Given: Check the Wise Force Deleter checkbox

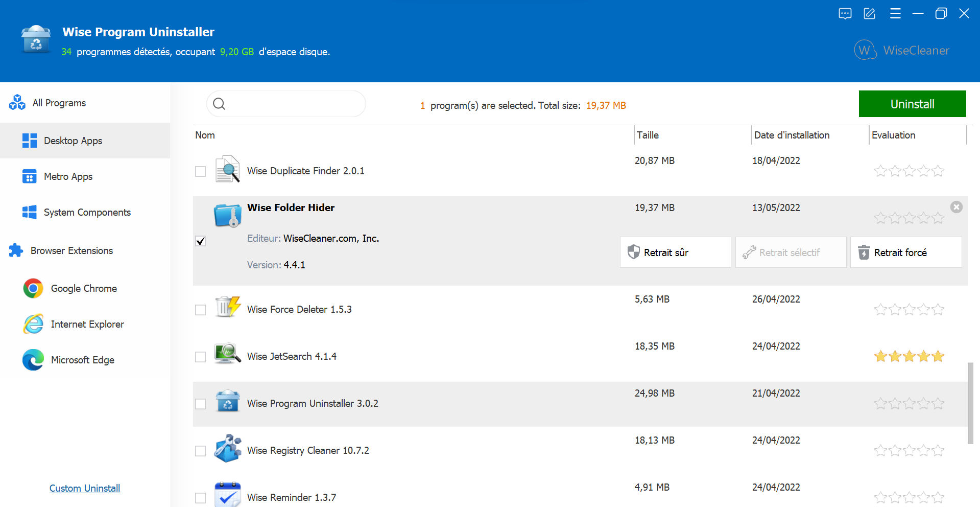Looking at the screenshot, I should tap(201, 310).
